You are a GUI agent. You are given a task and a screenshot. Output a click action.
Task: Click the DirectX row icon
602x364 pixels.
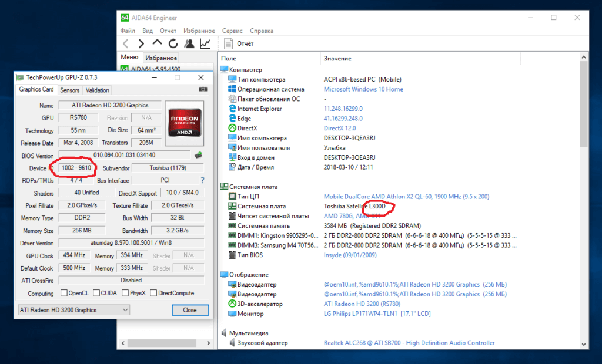point(232,128)
